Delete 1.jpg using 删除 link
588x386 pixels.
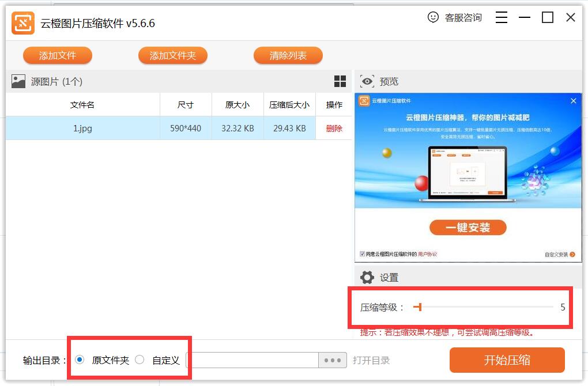pos(334,128)
